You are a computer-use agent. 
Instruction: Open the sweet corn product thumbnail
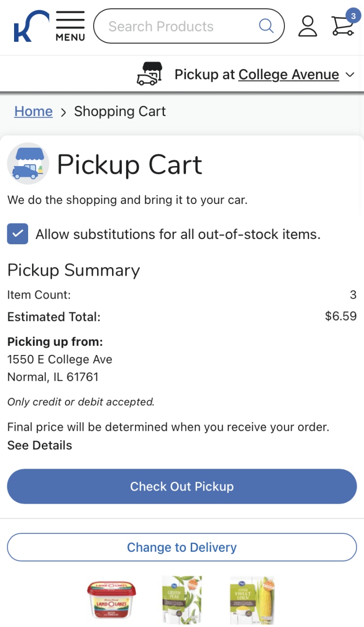click(251, 600)
